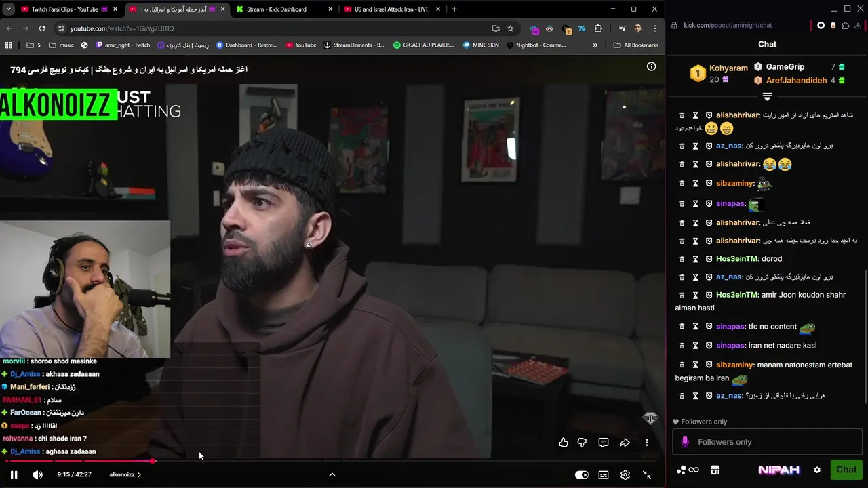Open Kick popout extensions puzzle icon

click(x=845, y=25)
